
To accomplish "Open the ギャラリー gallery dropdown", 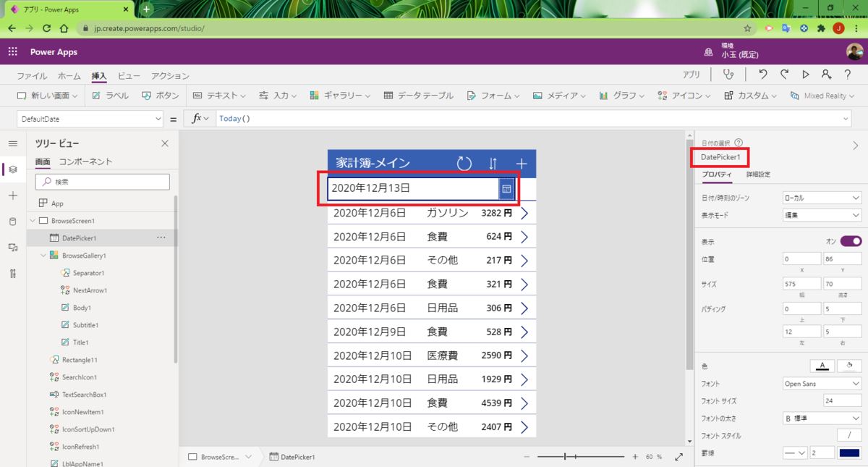I will point(340,96).
